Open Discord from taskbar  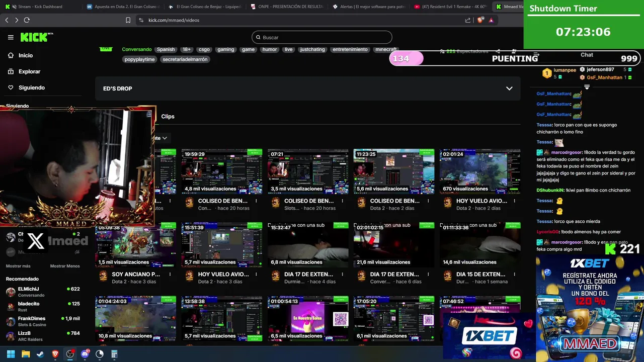pyautogui.click(x=85, y=354)
